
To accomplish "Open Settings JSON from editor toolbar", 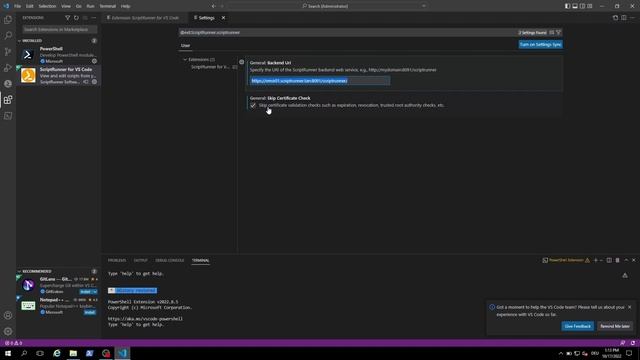I will coord(615,18).
